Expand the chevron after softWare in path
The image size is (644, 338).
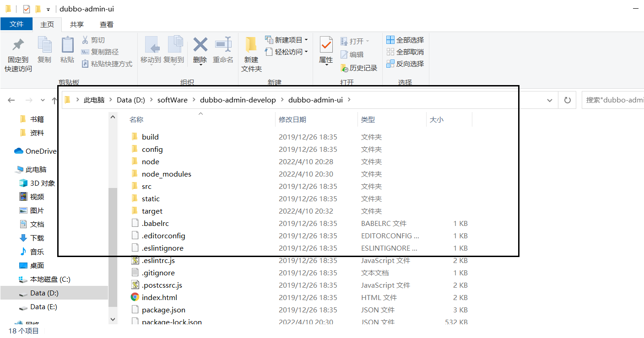(x=194, y=100)
